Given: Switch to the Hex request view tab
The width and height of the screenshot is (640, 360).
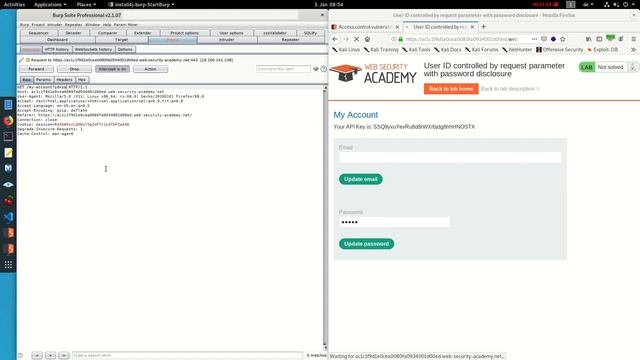Looking at the screenshot, I should point(82,80).
